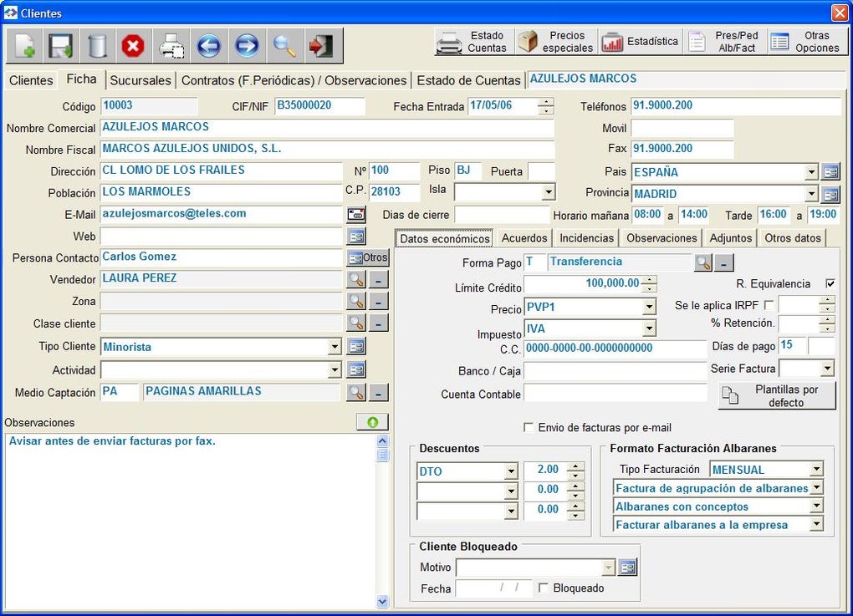Viewport: 853px width, 616px height.
Task: Click the icon button next to Provincia
Action: (x=830, y=194)
